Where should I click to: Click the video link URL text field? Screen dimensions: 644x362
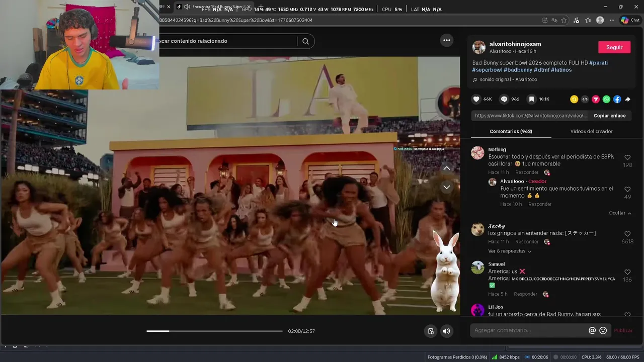pos(531,116)
